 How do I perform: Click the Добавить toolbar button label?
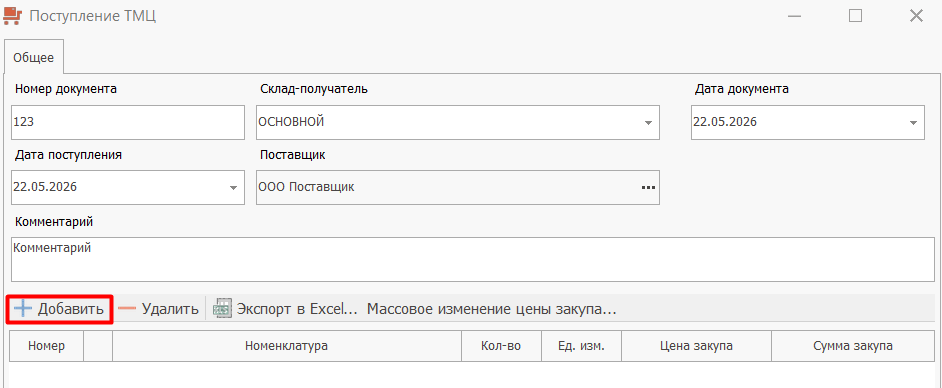click(x=71, y=309)
